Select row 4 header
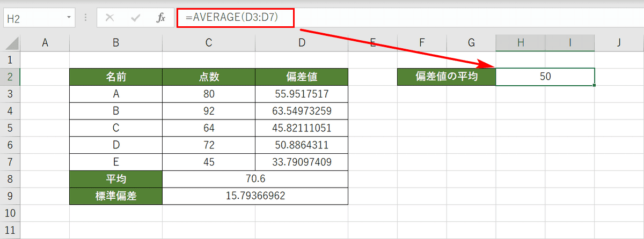The height and width of the screenshot is (239, 644). (10, 111)
